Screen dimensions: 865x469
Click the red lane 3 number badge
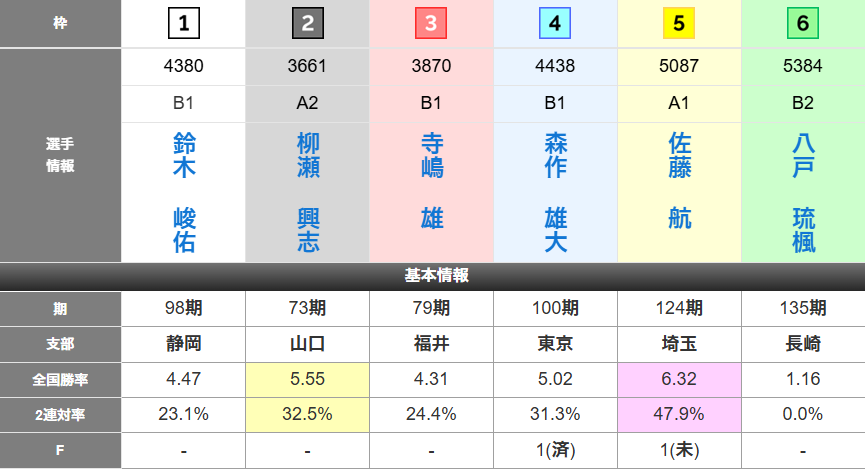pos(431,24)
